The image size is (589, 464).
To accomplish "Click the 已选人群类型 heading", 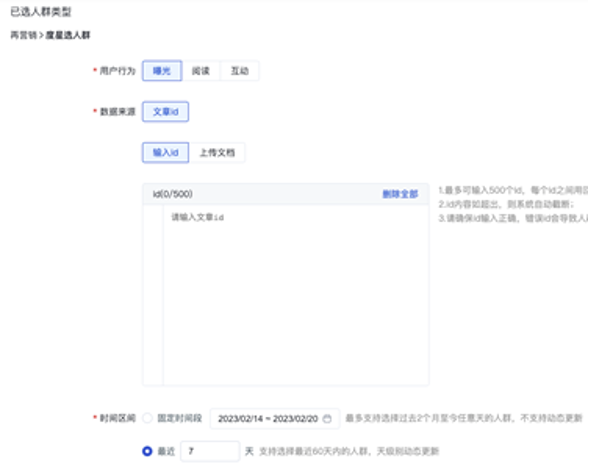I will click(x=41, y=12).
